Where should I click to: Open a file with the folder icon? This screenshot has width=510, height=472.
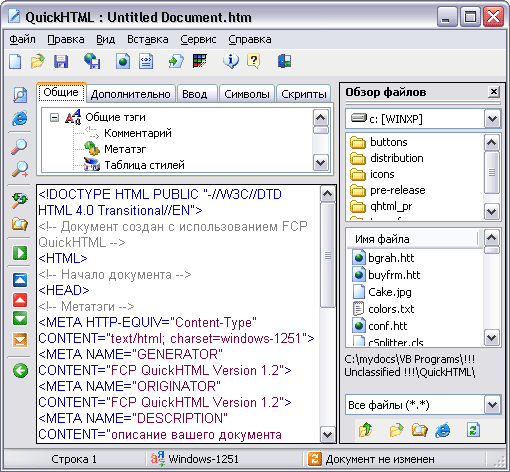[x=38, y=61]
